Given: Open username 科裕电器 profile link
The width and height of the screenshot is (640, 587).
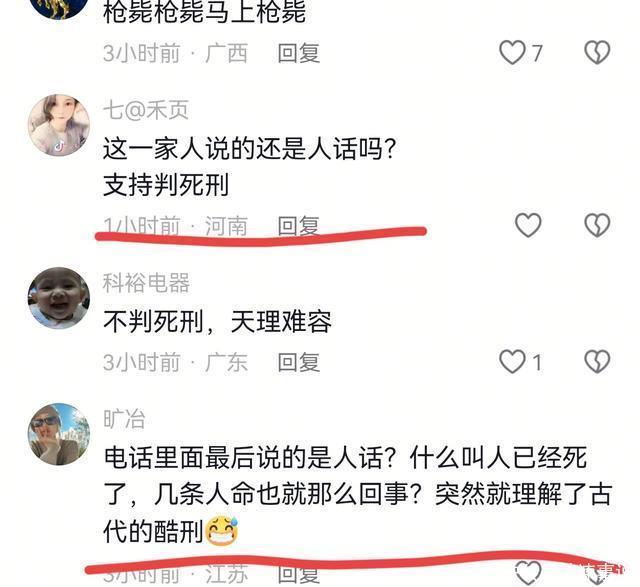Looking at the screenshot, I should click(147, 283).
